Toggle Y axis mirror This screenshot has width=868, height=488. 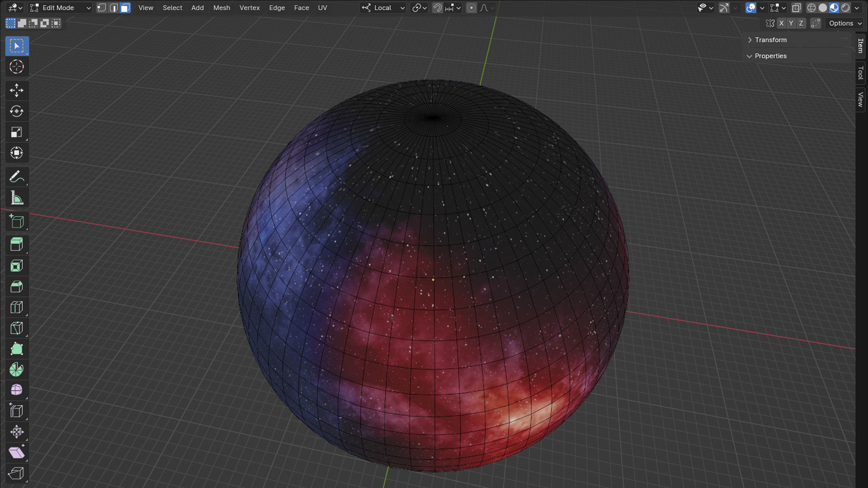coord(791,23)
